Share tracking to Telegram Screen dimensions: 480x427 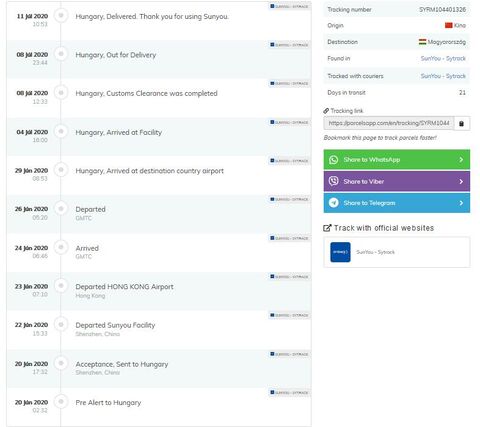(397, 203)
